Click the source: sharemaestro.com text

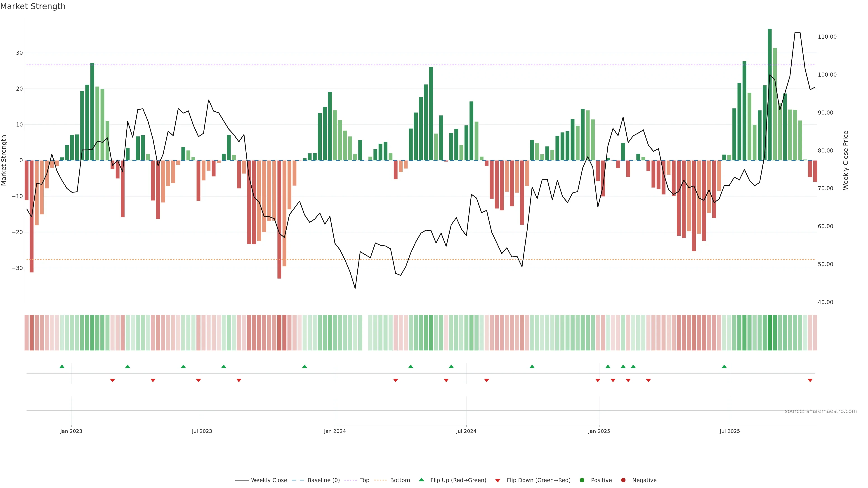click(x=821, y=411)
